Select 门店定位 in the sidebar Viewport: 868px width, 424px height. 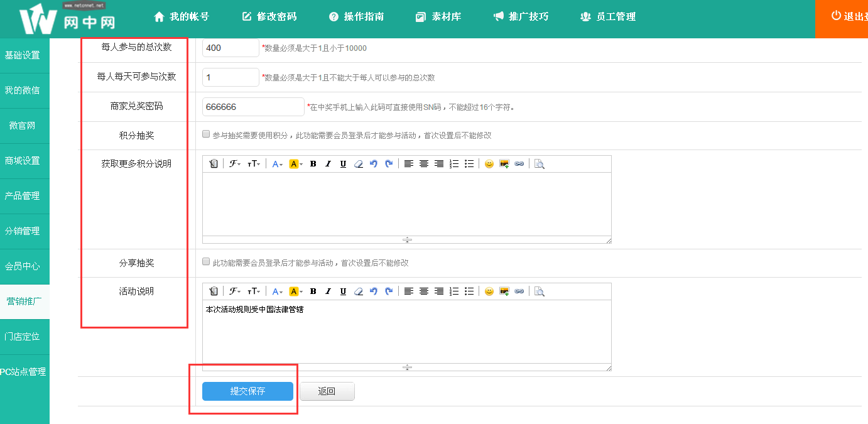[24, 337]
